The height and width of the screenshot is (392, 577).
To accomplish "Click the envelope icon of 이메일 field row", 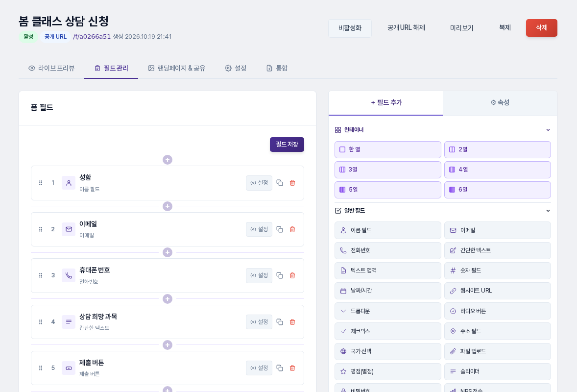I will click(69, 229).
